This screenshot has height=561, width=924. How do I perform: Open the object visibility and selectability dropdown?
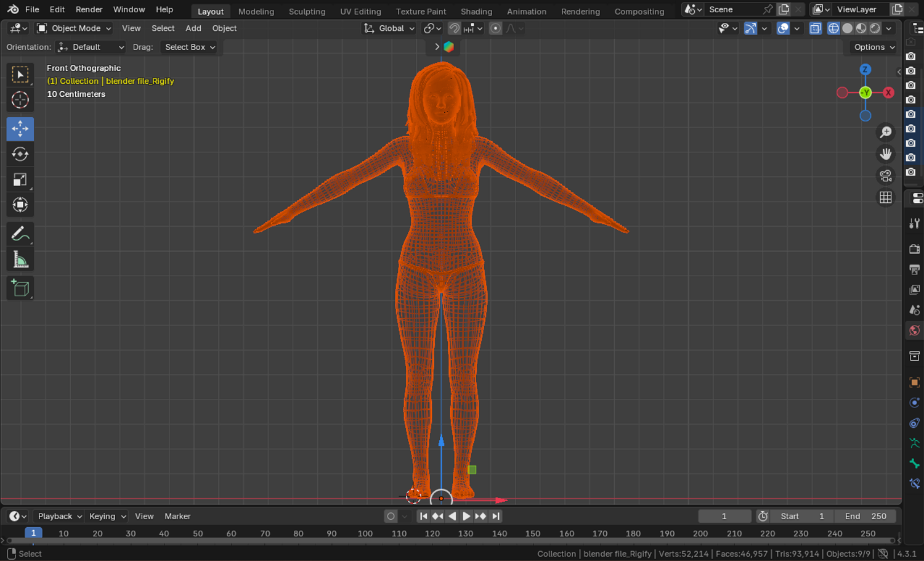727,28
